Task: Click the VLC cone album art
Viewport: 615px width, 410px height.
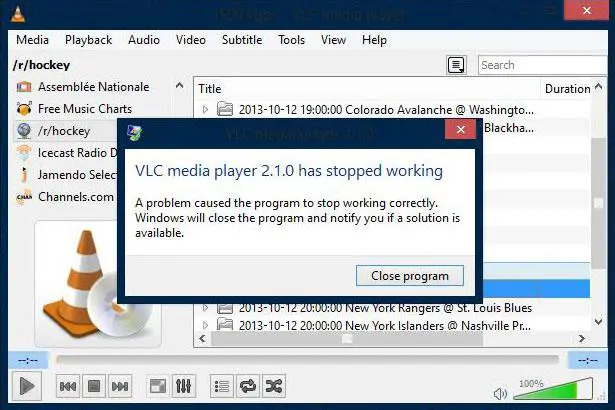Action: coord(98,284)
